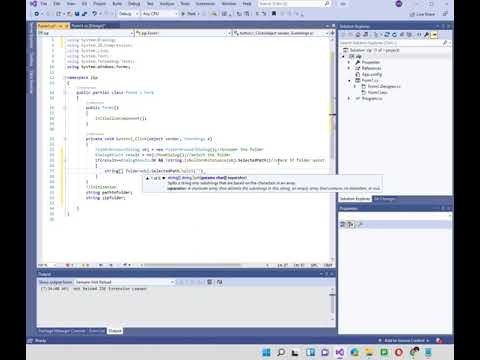Open the class navigation dropdown zip.Form1
The width and height of the screenshot is (480, 360).
pyautogui.click(x=183, y=33)
